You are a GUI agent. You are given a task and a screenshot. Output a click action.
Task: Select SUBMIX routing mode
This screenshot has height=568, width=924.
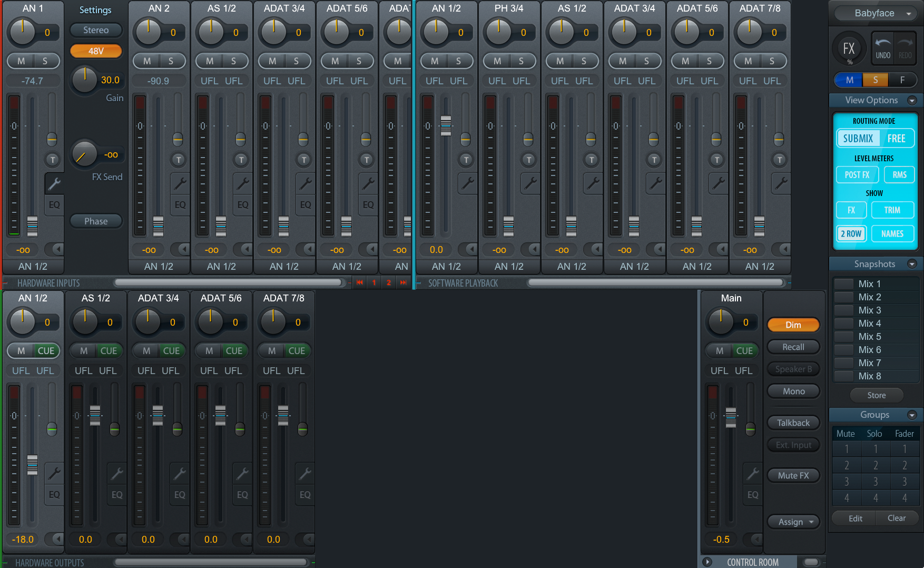click(x=858, y=139)
